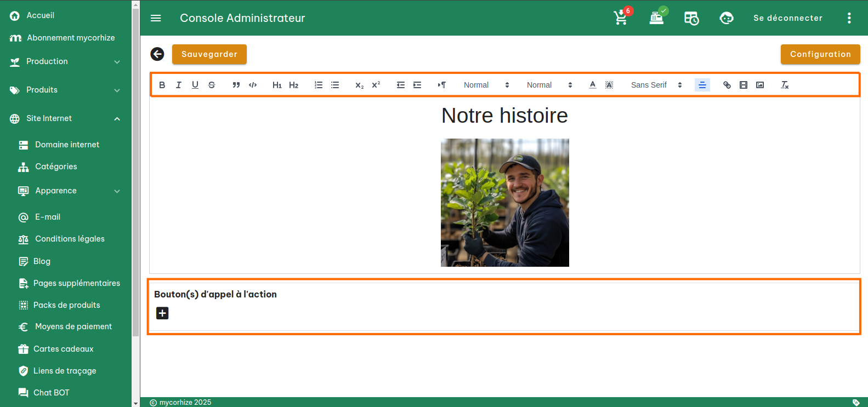The width and height of the screenshot is (868, 407).
Task: Open the Sans Serif font dropdown
Action: (x=656, y=85)
